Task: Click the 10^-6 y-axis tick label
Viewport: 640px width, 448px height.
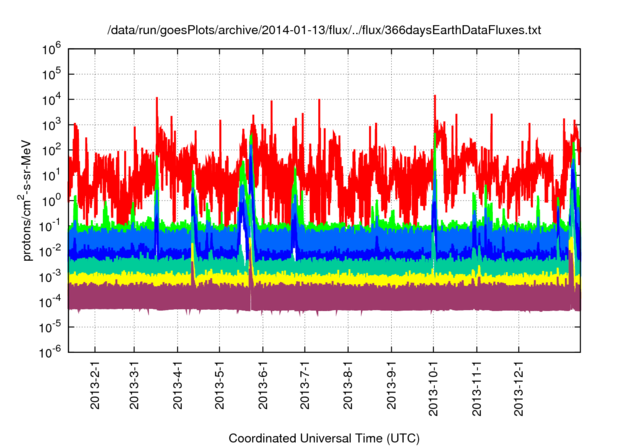Action: [50, 352]
